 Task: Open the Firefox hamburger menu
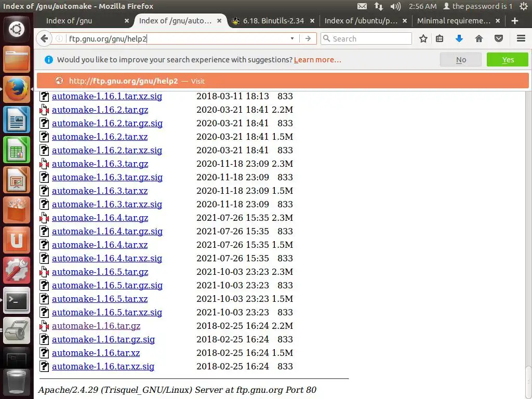point(521,38)
